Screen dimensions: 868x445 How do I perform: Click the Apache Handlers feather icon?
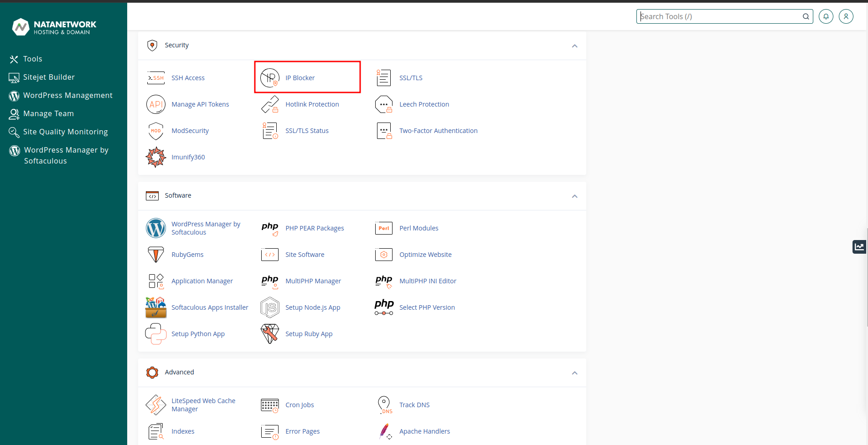click(385, 431)
